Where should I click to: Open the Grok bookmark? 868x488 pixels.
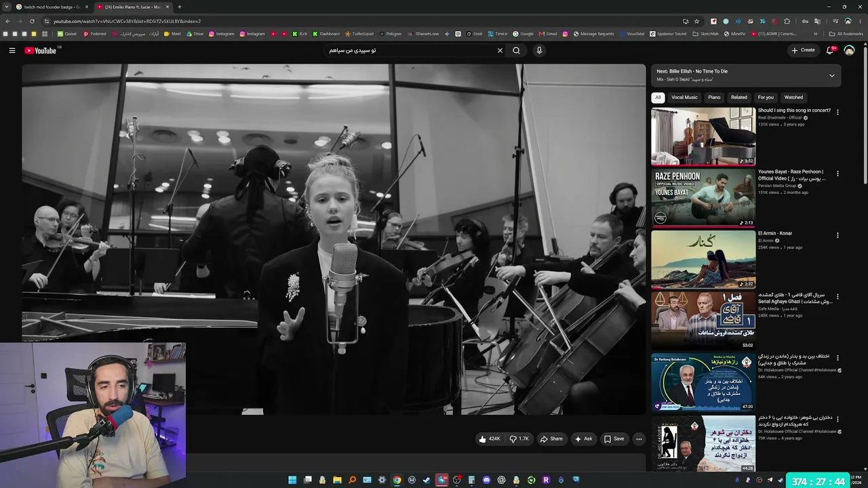click(475, 34)
